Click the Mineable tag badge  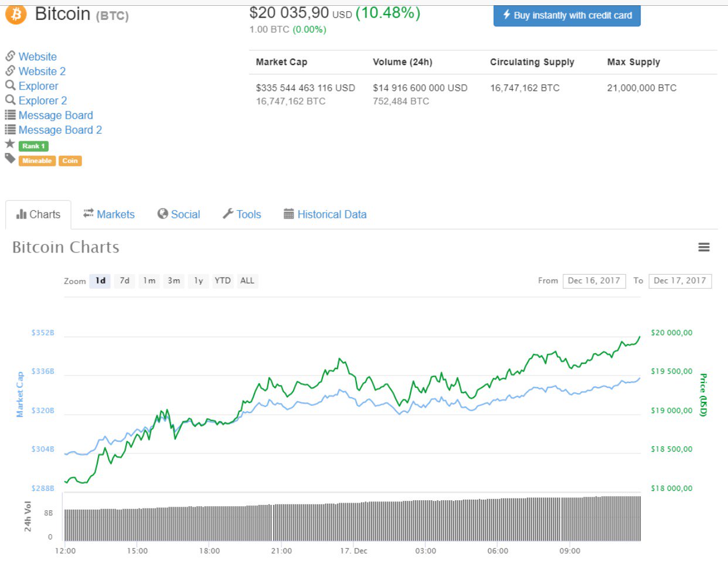pyautogui.click(x=37, y=161)
